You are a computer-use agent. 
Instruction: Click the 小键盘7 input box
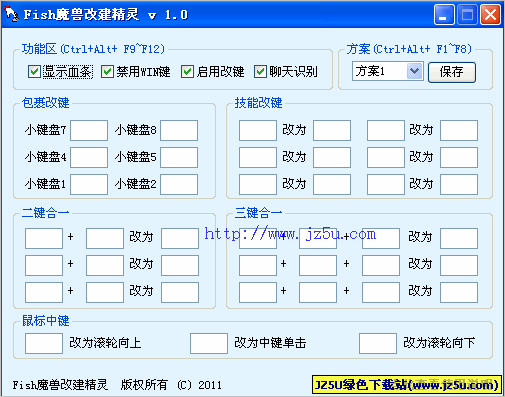89,130
